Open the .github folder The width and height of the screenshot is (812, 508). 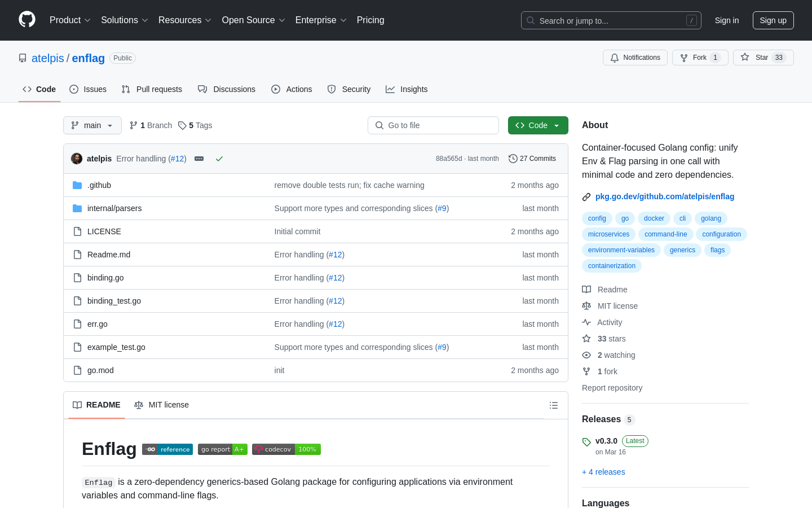(99, 185)
